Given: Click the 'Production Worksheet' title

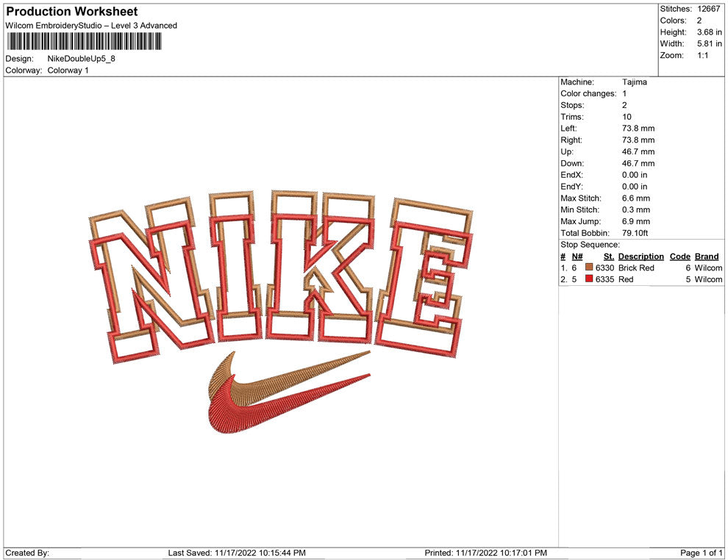Looking at the screenshot, I should click(x=72, y=12).
